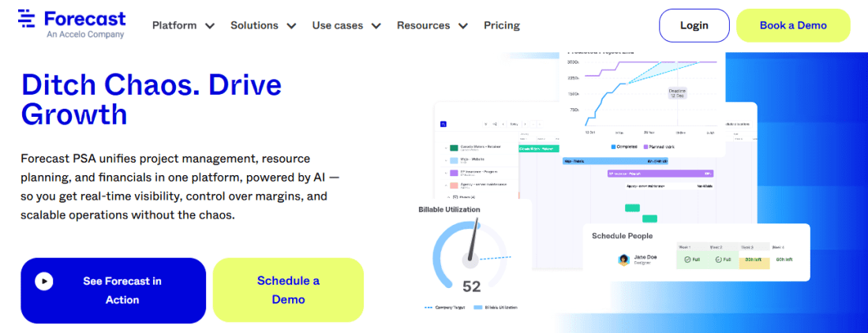This screenshot has width=868, height=333.
Task: Click the Schedule People card heading
Action: (x=623, y=236)
